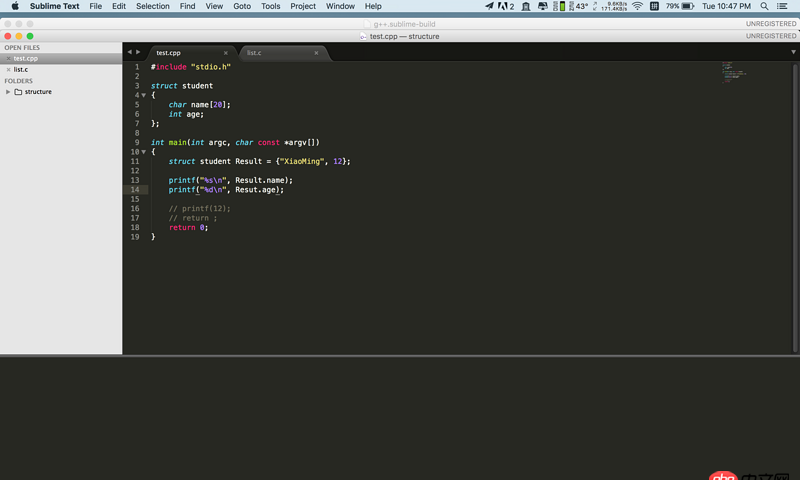Open the Find menu
This screenshot has width=800, height=480.
click(187, 6)
